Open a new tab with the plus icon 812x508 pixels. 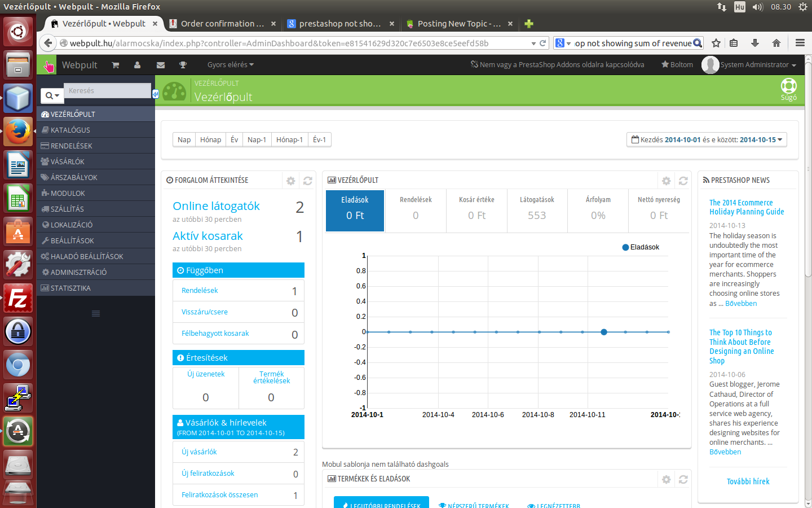point(528,24)
